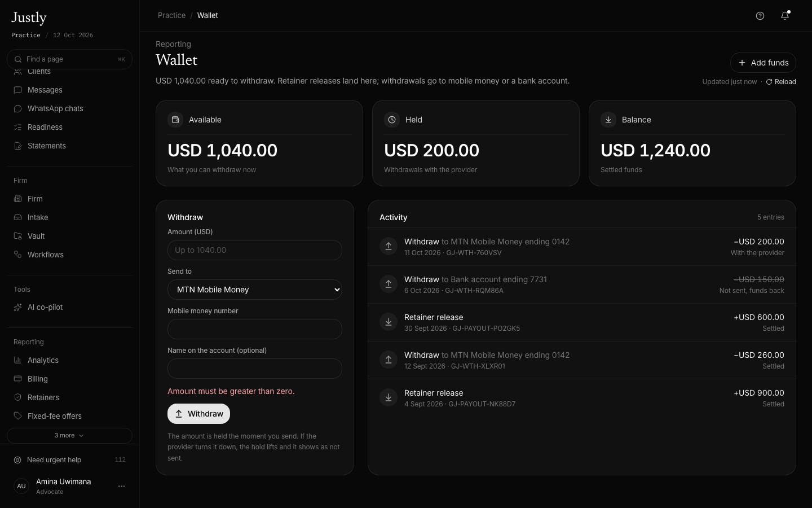812x508 pixels.
Task: Click the Add funds button
Action: [x=763, y=63]
